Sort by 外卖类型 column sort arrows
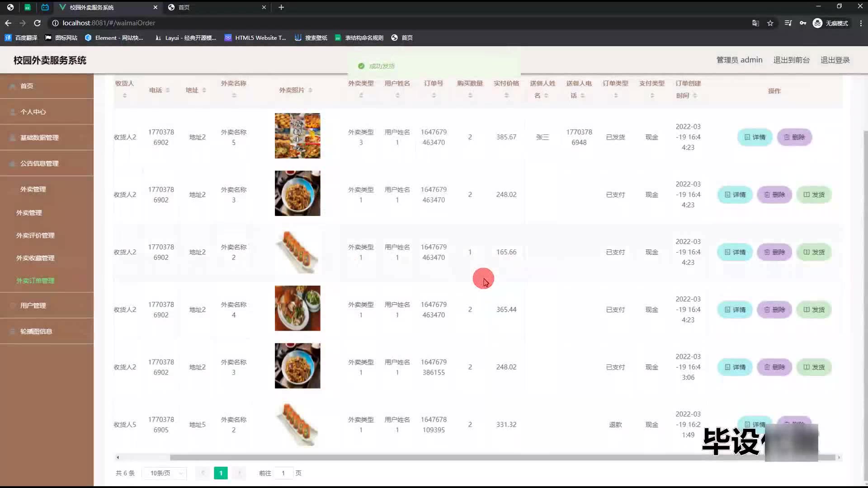This screenshot has height=488, width=868. click(361, 95)
